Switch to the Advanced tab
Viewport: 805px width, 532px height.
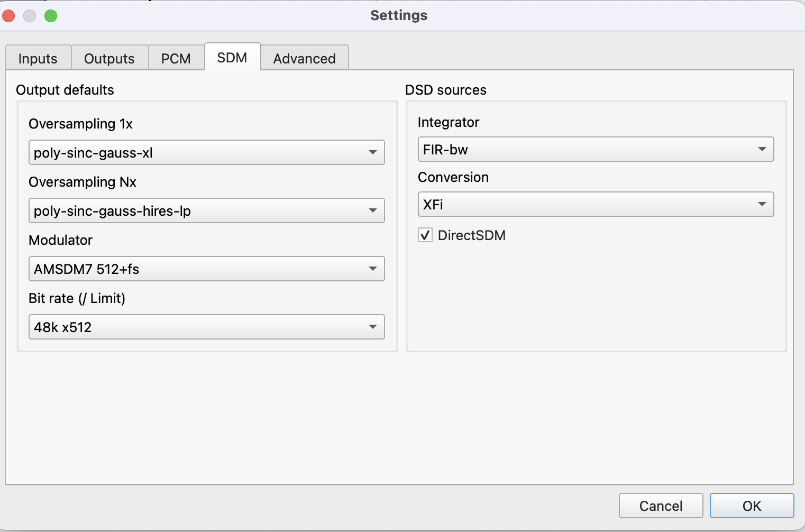(x=305, y=58)
